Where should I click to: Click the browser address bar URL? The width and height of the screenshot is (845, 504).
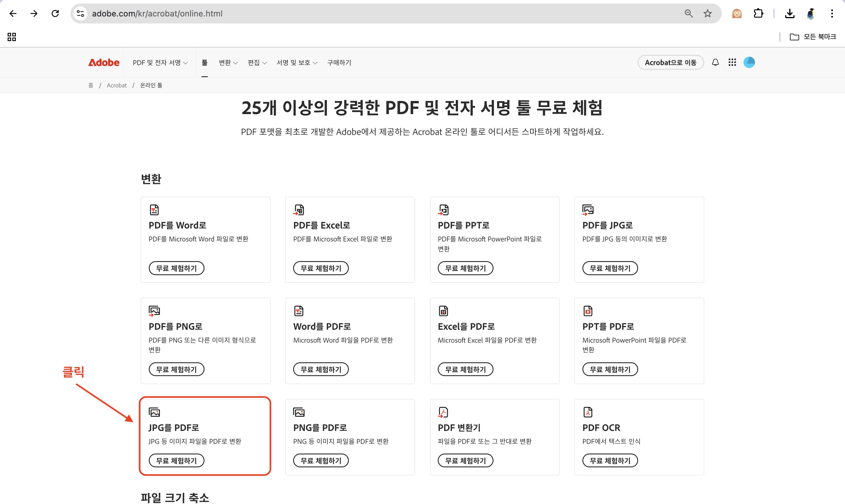(x=157, y=13)
